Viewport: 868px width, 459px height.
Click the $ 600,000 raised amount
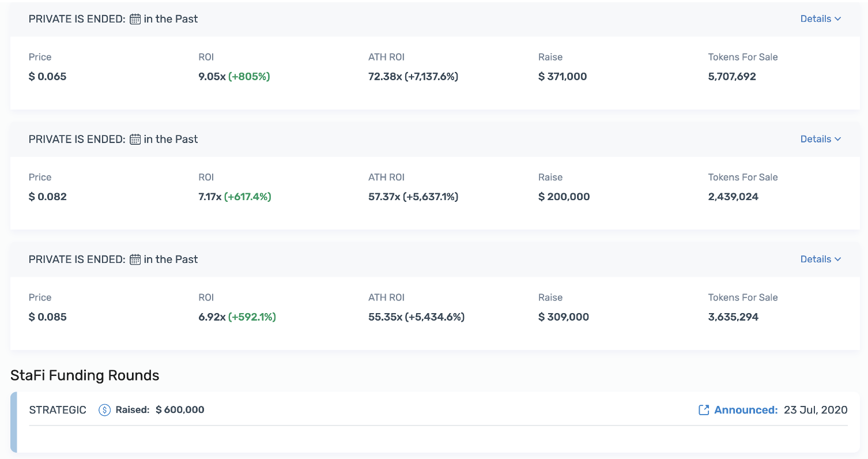pos(180,410)
